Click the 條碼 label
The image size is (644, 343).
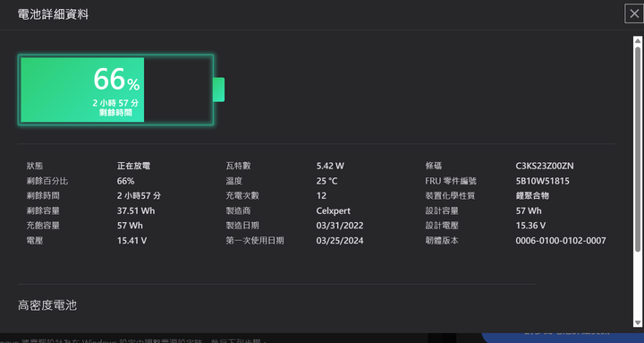434,167
